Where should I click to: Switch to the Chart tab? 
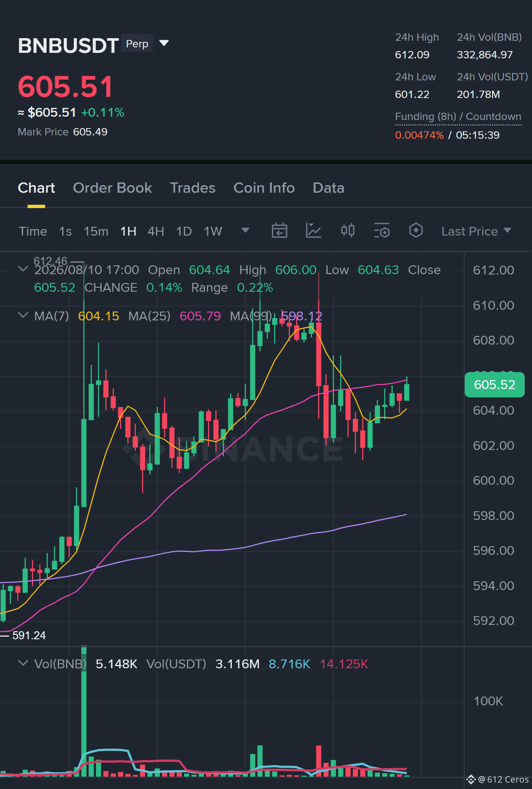tap(36, 188)
